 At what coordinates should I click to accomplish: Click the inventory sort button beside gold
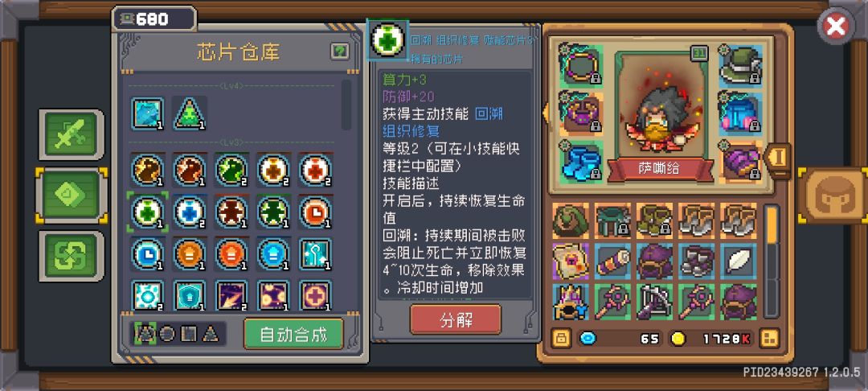click(769, 338)
